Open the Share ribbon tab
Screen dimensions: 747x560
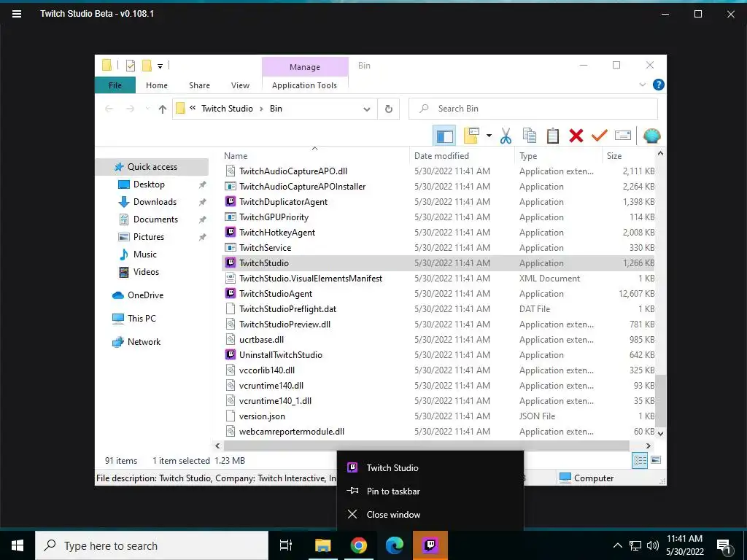(199, 85)
